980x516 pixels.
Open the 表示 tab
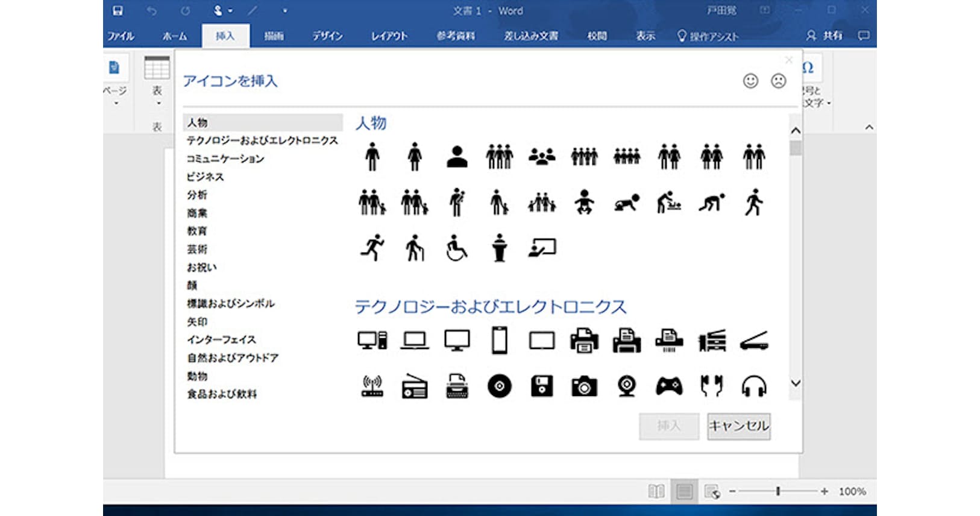645,36
